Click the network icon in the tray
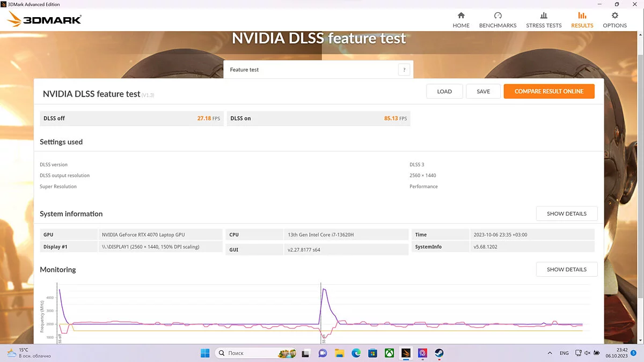The image size is (644, 362). point(578,353)
